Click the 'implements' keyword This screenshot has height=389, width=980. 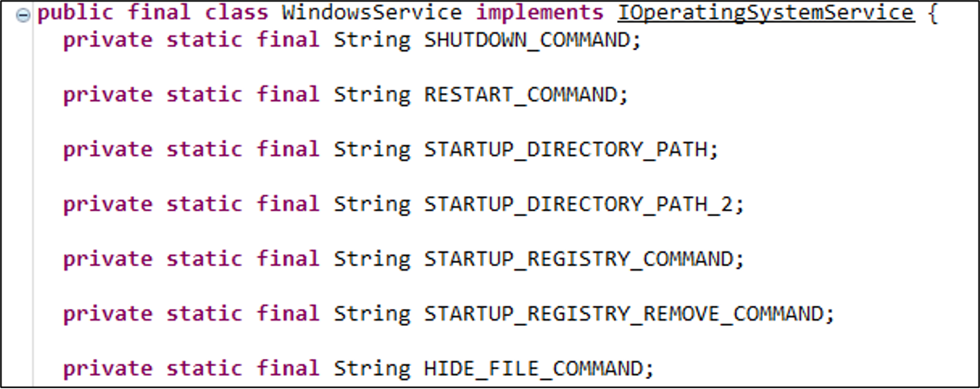539,13
